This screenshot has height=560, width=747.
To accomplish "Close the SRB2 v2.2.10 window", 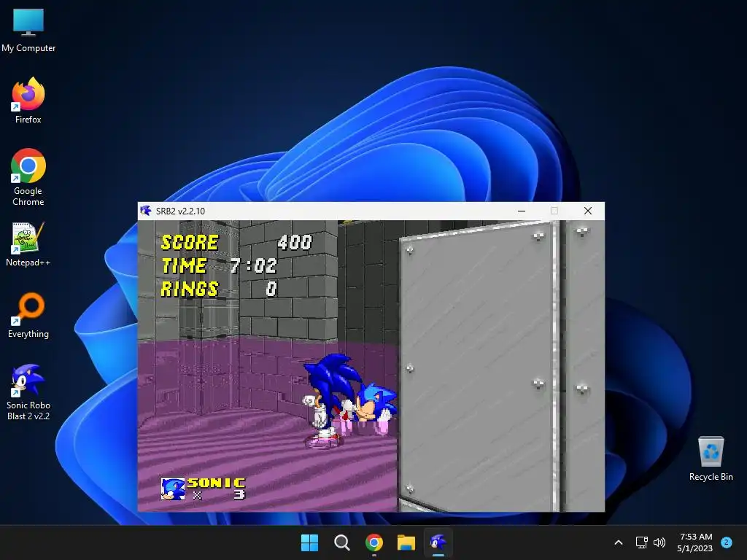I will click(x=588, y=211).
